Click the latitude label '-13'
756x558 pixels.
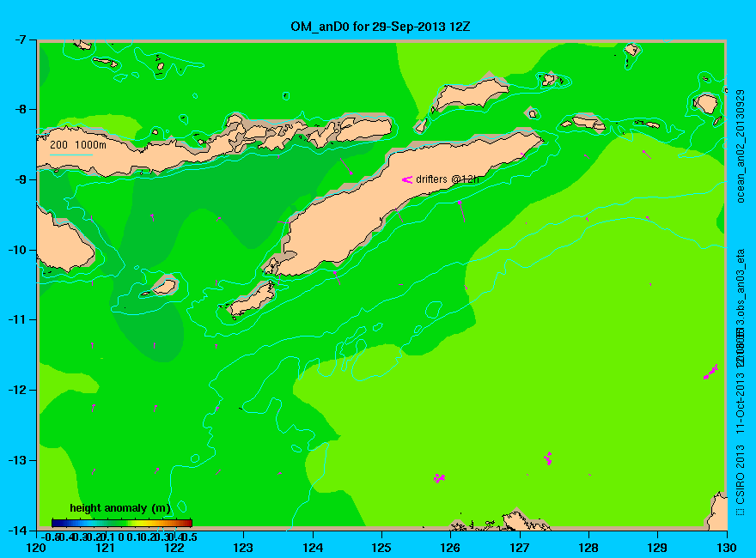[x=18, y=460]
